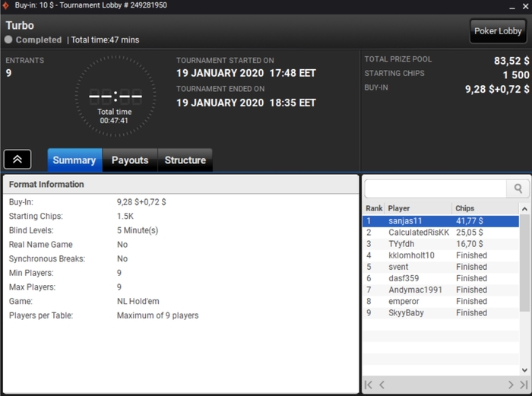The height and width of the screenshot is (396, 532).
Task: Collapse the header with double-chevron button
Action: (x=17, y=159)
